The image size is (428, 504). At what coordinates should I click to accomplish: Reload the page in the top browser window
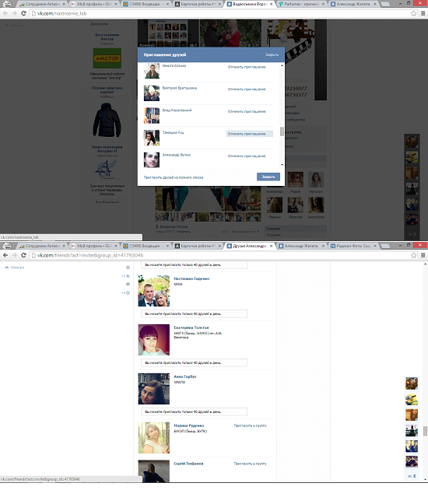pos(23,13)
